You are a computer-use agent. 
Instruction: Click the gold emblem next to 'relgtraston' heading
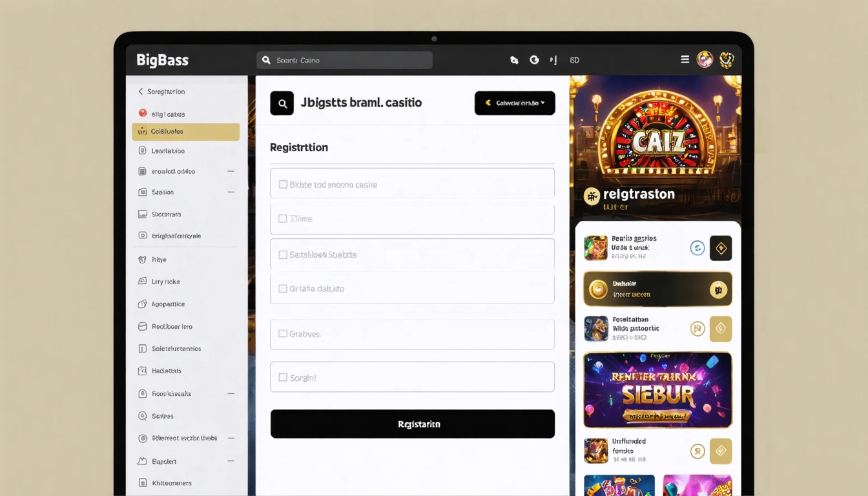click(x=592, y=196)
